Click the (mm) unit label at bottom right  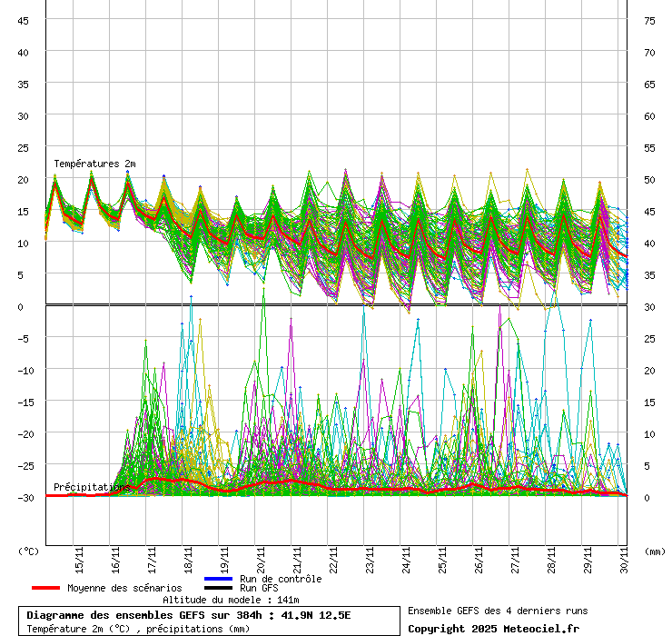[654, 551]
